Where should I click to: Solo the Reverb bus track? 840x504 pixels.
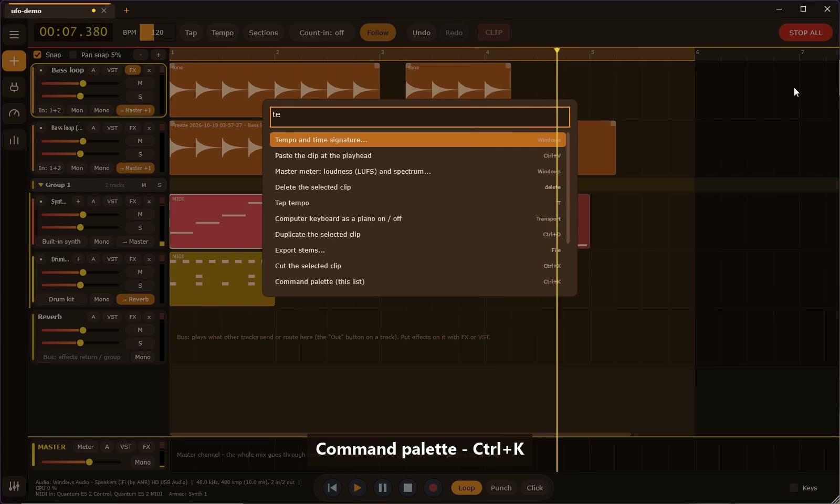click(140, 343)
